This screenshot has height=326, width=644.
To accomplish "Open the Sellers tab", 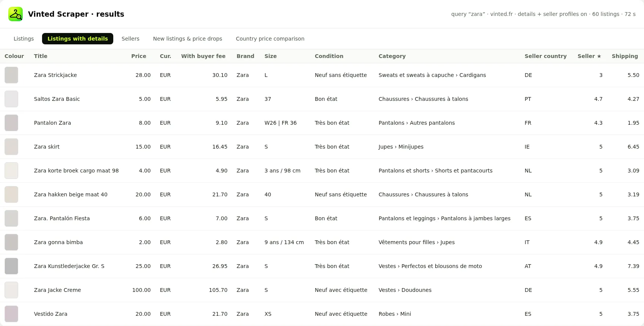I will point(130,39).
